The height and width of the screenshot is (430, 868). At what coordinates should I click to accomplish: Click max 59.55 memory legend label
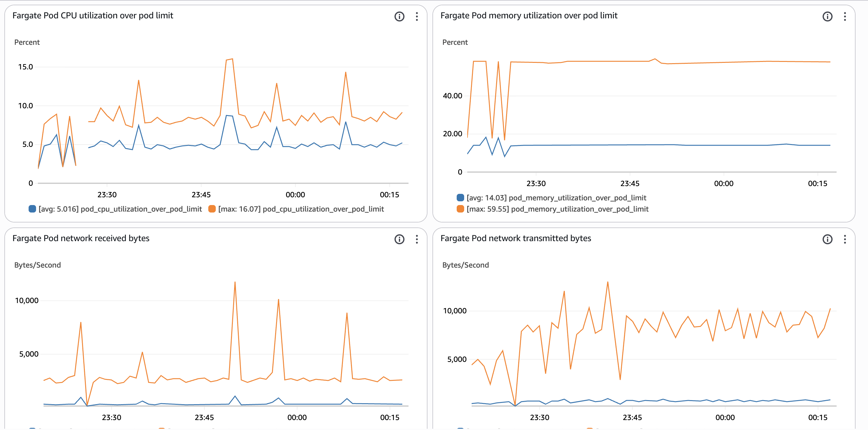click(557, 209)
